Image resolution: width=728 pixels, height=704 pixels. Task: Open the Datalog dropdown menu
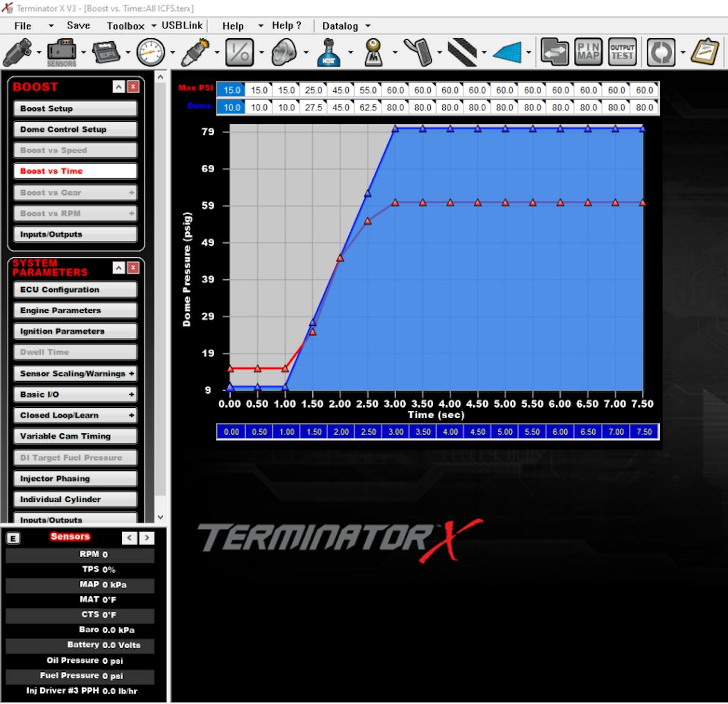[346, 26]
